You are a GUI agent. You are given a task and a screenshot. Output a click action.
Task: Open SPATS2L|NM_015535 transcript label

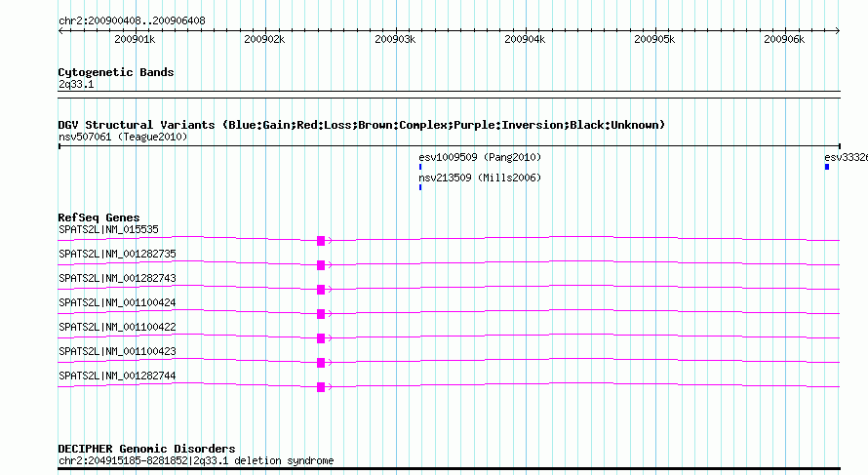(x=108, y=229)
